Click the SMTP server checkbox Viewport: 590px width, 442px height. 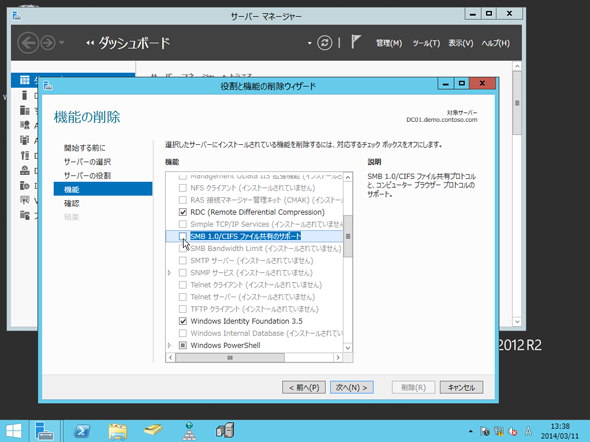tap(183, 261)
